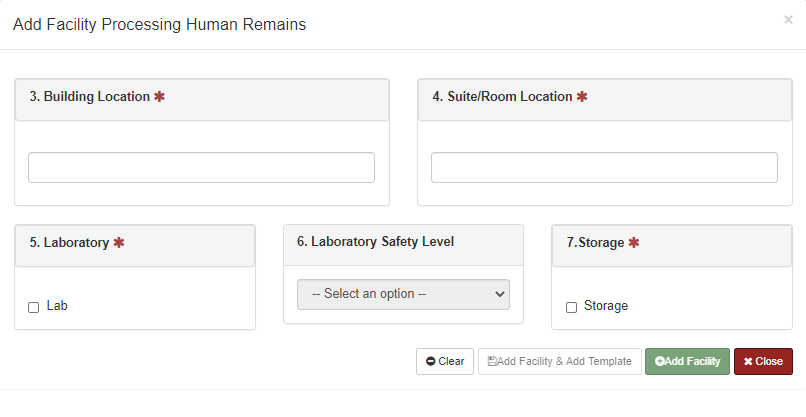Click the '6. Laboratory Safety Level' heading
Image resolution: width=806 pixels, height=417 pixels.
[x=375, y=241]
